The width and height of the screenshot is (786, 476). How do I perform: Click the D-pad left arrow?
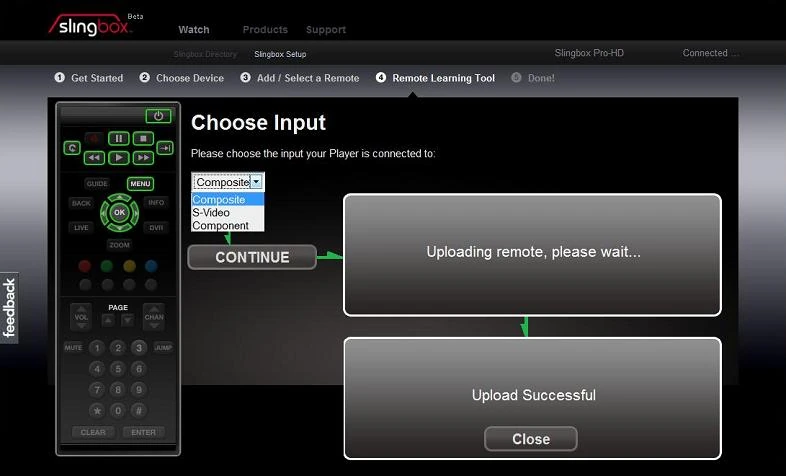105,212
